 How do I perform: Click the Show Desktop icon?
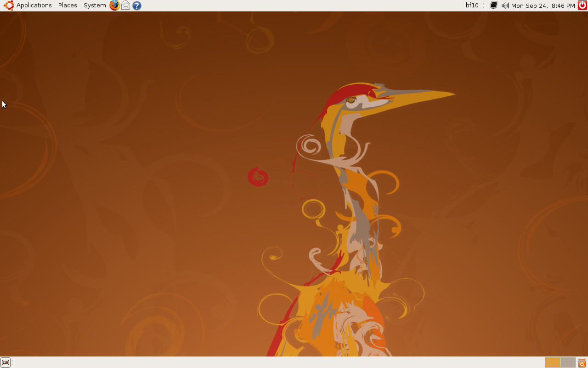click(x=6, y=362)
